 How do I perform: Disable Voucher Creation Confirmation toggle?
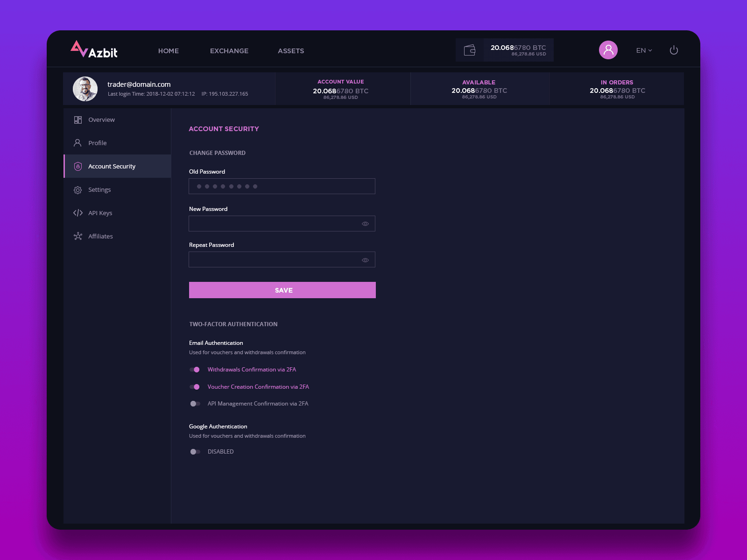(195, 387)
